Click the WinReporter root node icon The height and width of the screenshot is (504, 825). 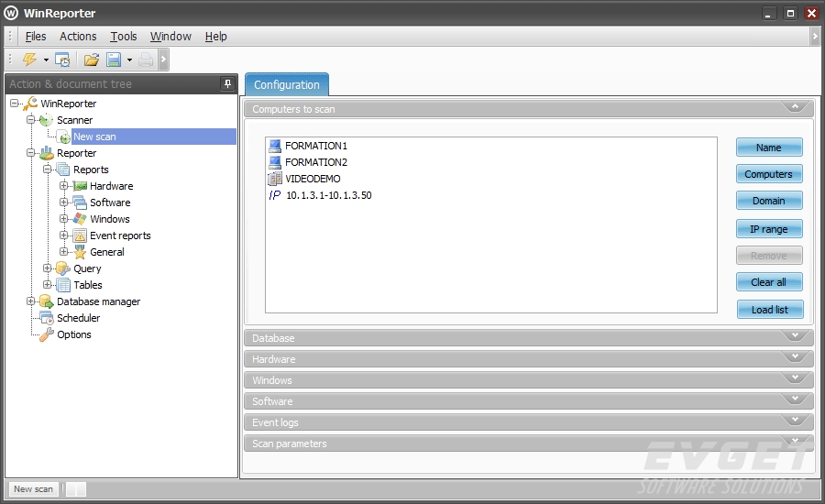(30, 104)
